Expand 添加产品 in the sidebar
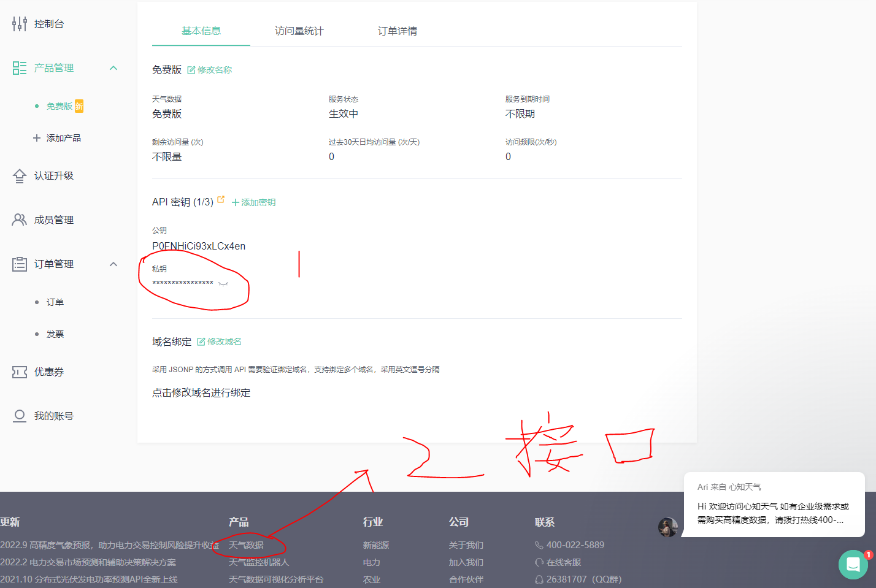876x588 pixels. click(x=57, y=138)
